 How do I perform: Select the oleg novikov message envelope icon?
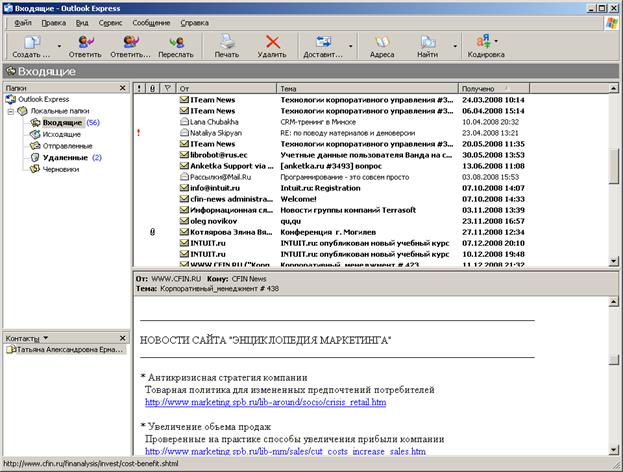click(x=184, y=221)
